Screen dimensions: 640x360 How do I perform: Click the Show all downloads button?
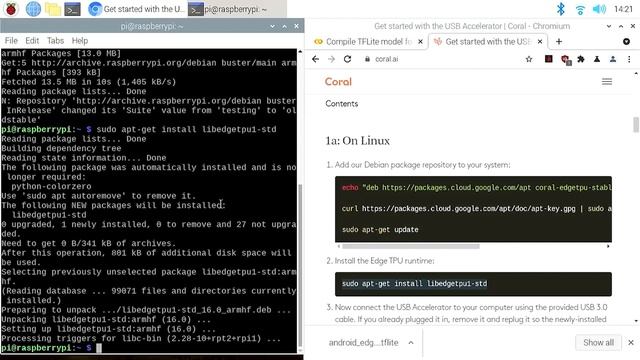point(598,342)
